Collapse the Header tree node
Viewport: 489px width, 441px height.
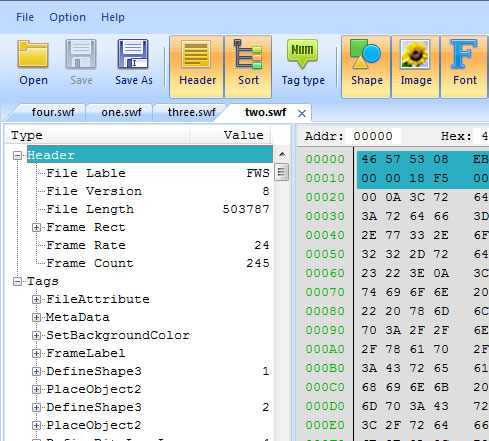click(x=17, y=155)
